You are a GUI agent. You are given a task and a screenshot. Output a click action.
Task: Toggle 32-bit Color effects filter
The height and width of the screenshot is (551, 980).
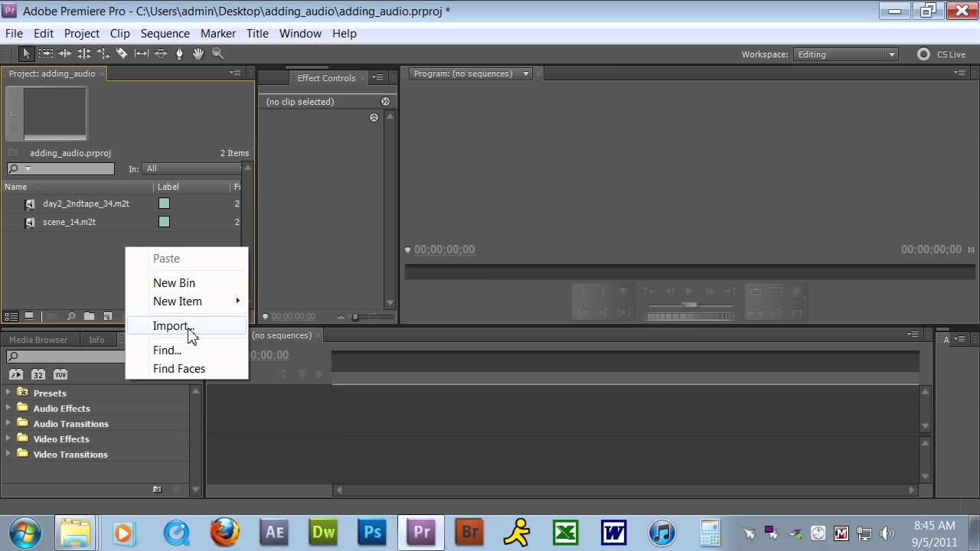[x=38, y=374]
